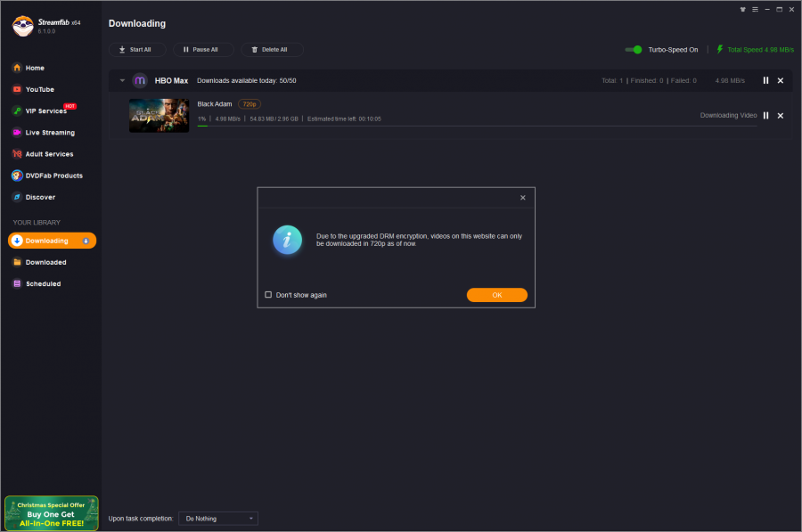
Task: Remove the HBO Max group
Action: [x=781, y=80]
